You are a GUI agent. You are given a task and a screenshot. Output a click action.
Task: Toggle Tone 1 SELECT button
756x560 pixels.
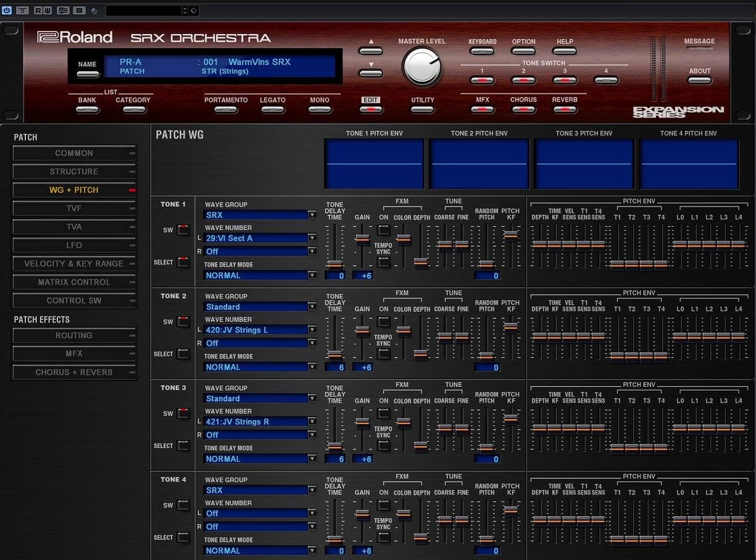(183, 262)
